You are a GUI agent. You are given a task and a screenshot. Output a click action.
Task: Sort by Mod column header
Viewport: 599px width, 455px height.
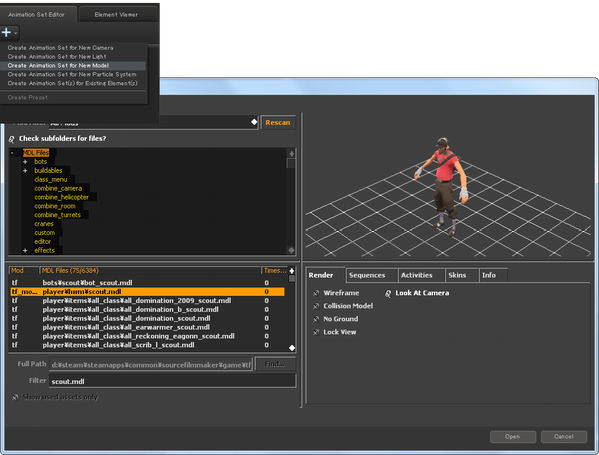coord(24,270)
